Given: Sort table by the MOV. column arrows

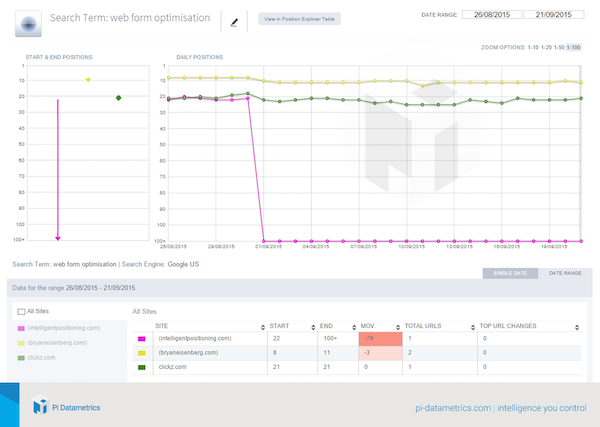Looking at the screenshot, I should point(398,327).
